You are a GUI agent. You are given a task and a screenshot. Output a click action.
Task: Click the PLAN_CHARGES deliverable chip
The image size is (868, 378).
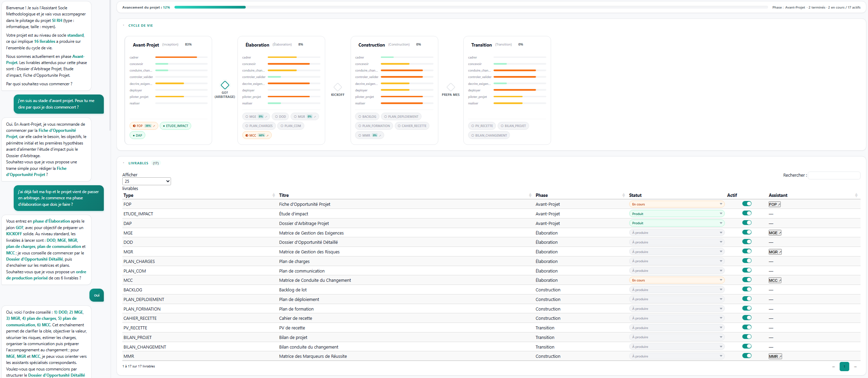pos(259,126)
